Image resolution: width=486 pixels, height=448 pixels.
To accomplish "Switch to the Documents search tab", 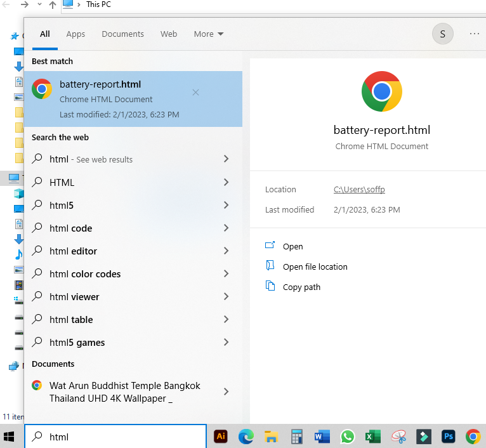I will [122, 34].
